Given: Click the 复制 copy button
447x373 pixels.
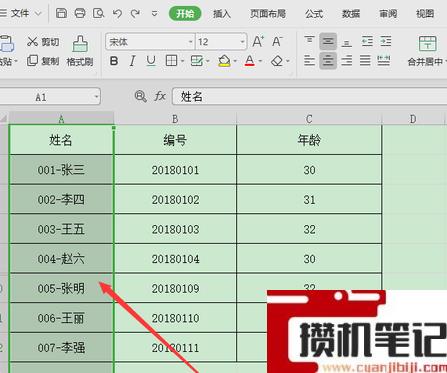Looking at the screenshot, I should [43, 61].
